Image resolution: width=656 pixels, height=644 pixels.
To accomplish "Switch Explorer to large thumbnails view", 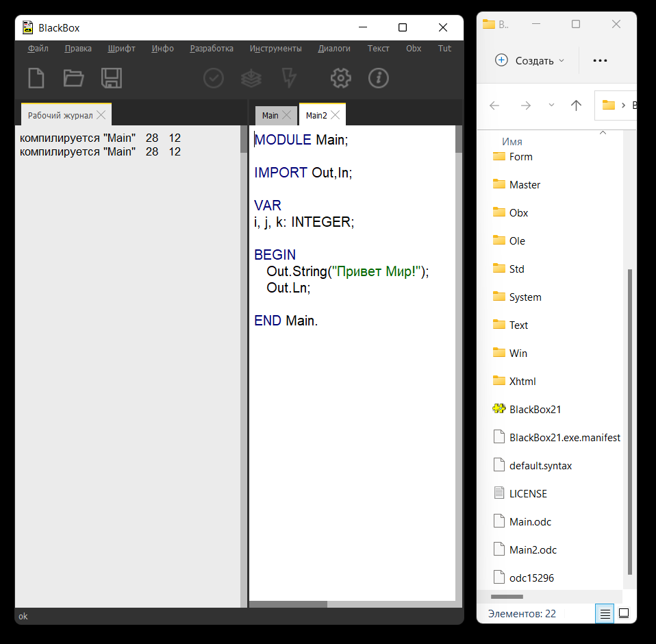I will 624,614.
